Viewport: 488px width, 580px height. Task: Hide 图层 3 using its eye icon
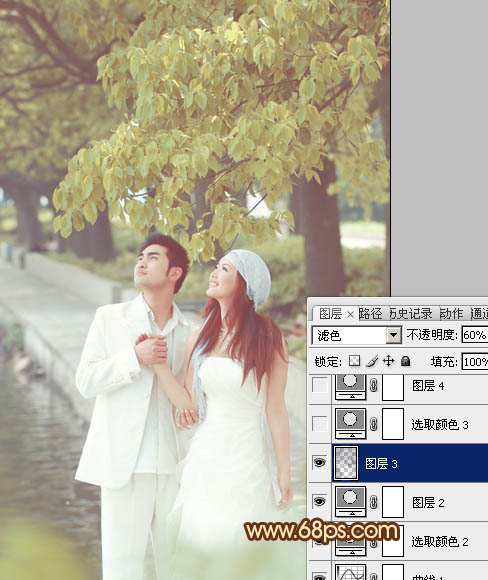coord(319,462)
